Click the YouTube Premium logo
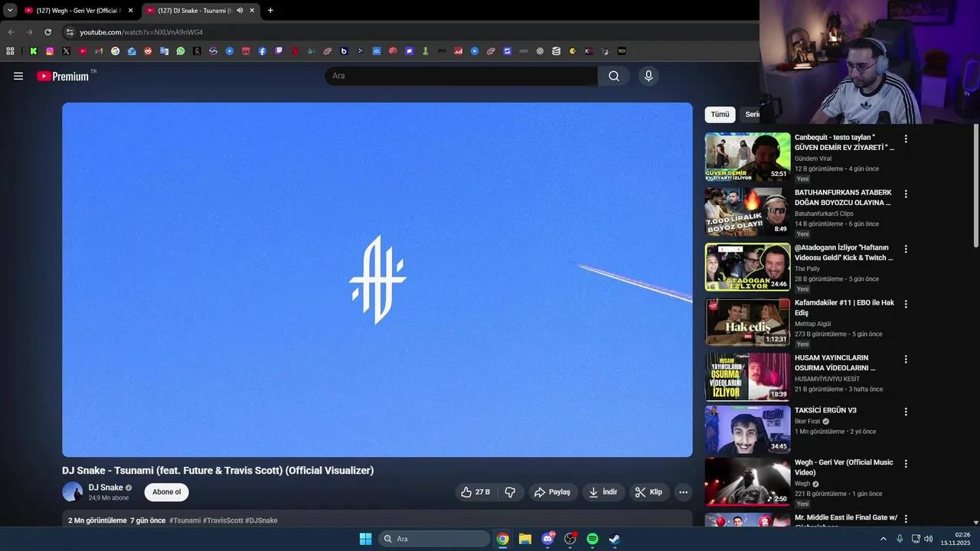 pyautogui.click(x=63, y=76)
